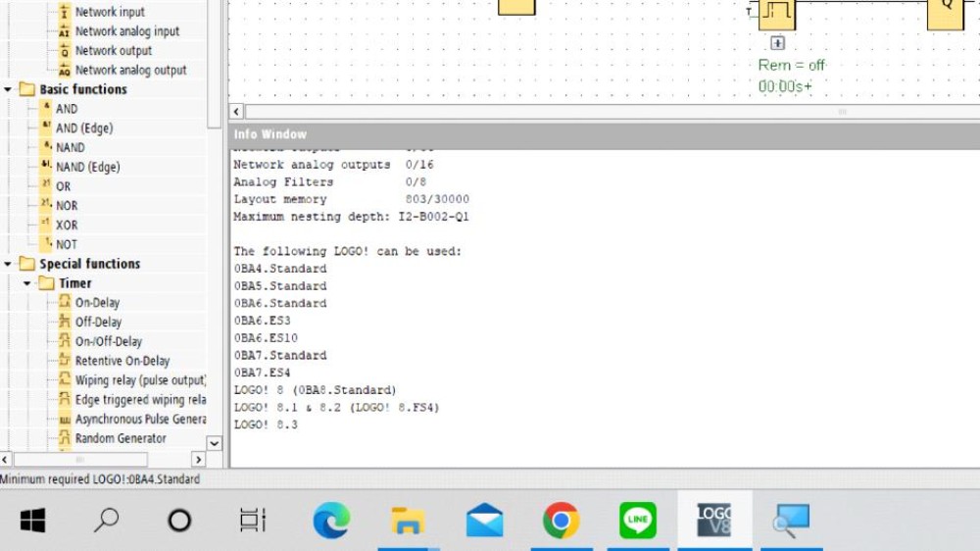Select the Basic functions folder label

(83, 89)
